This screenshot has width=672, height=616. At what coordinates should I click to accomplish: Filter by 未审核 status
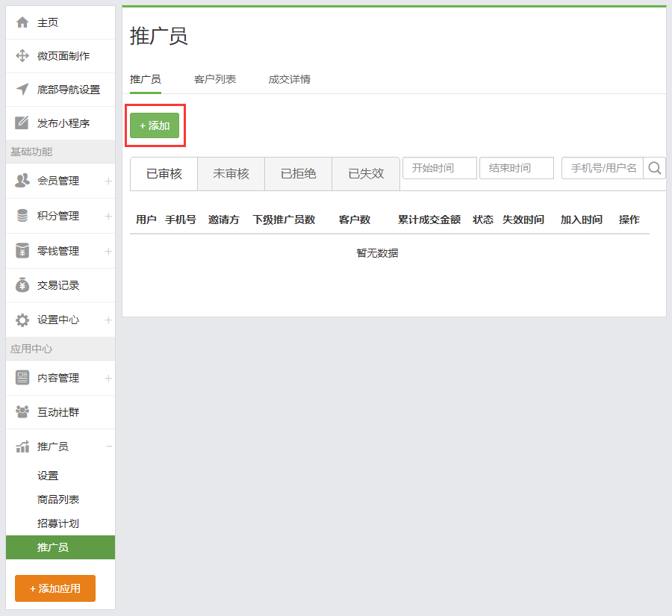pos(231,174)
